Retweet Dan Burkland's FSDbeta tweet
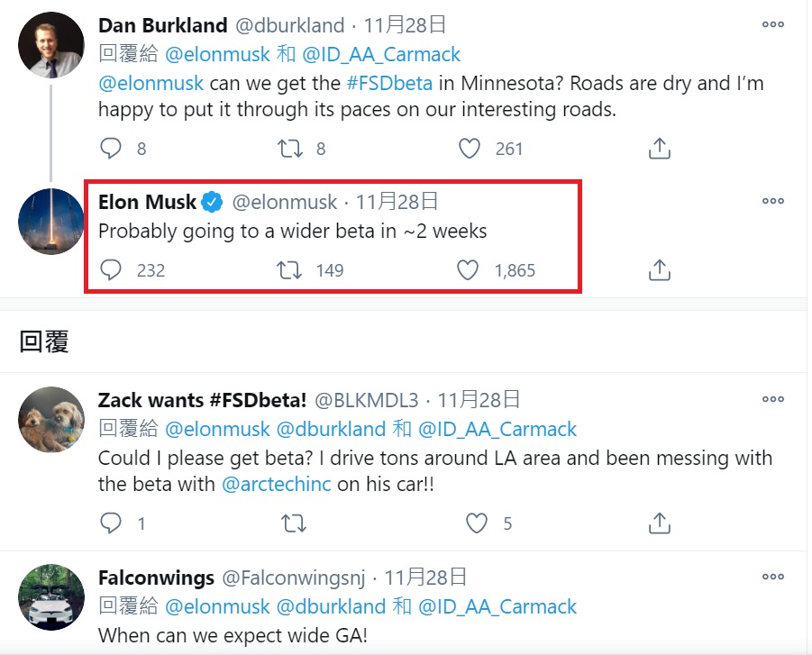Viewport: 812px width, 655px height. 289,149
